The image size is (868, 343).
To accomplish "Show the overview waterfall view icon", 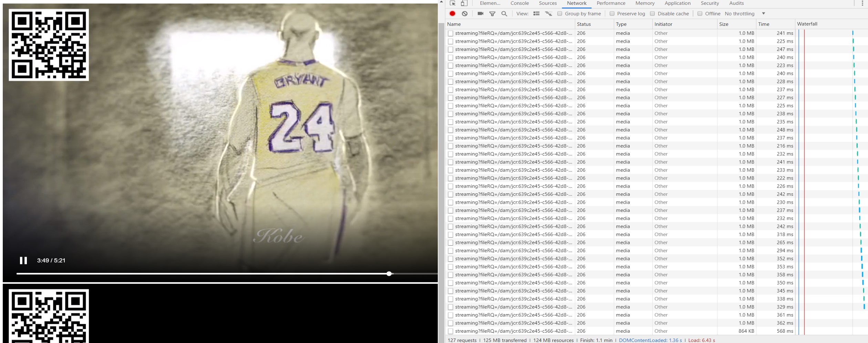I will point(548,13).
